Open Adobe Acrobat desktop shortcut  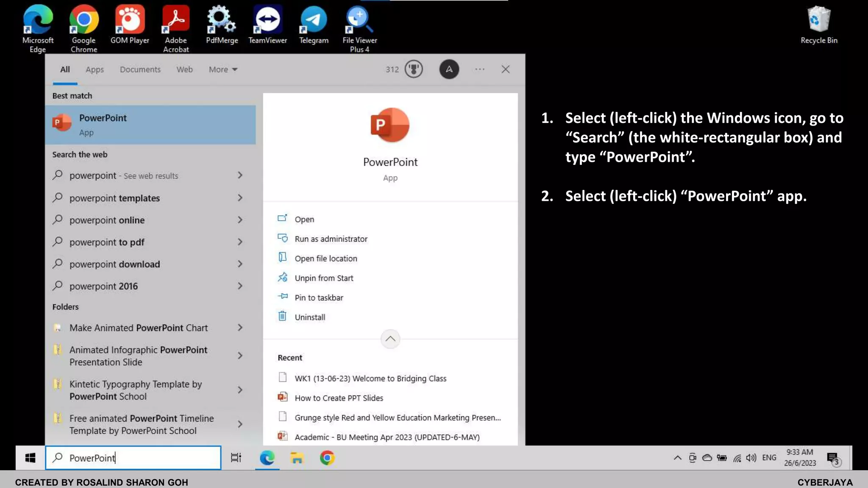coord(175,28)
